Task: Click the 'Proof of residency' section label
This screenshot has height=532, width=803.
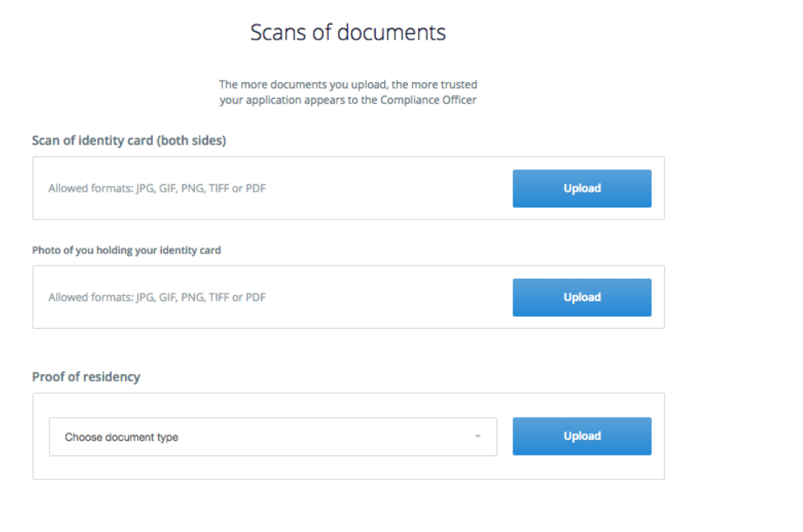Action: 86,377
